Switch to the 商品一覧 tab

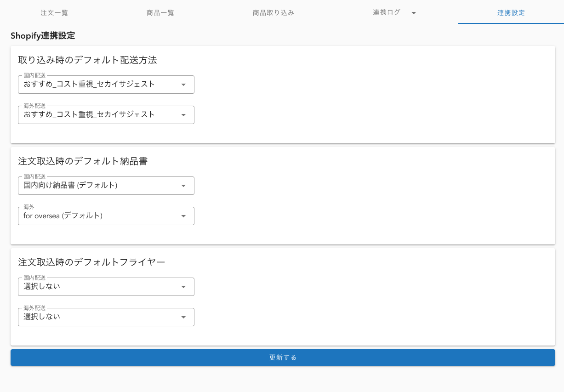tap(160, 13)
